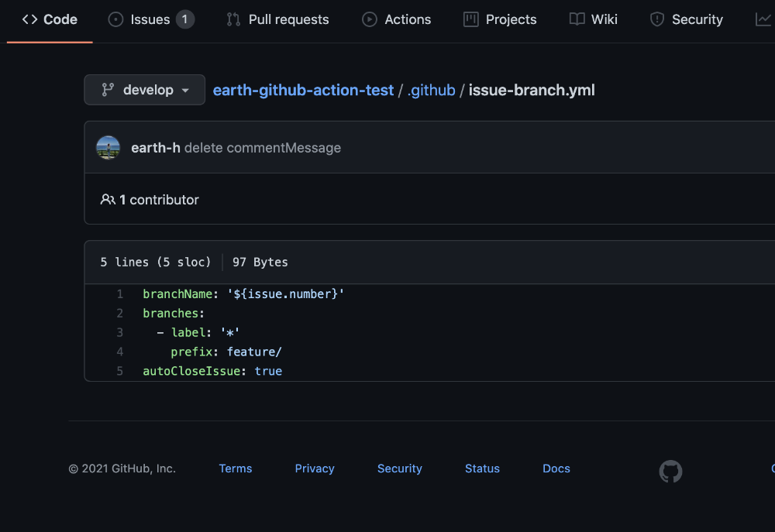Open the footer Status link

pyautogui.click(x=482, y=469)
